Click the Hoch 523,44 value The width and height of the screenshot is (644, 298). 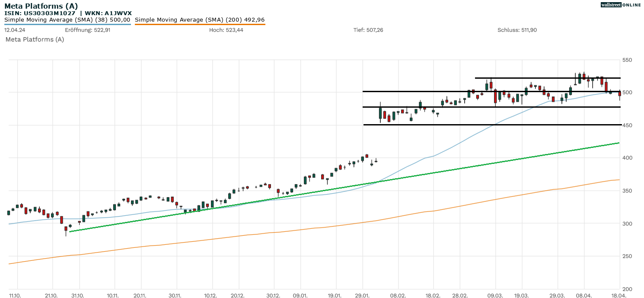pyautogui.click(x=226, y=30)
